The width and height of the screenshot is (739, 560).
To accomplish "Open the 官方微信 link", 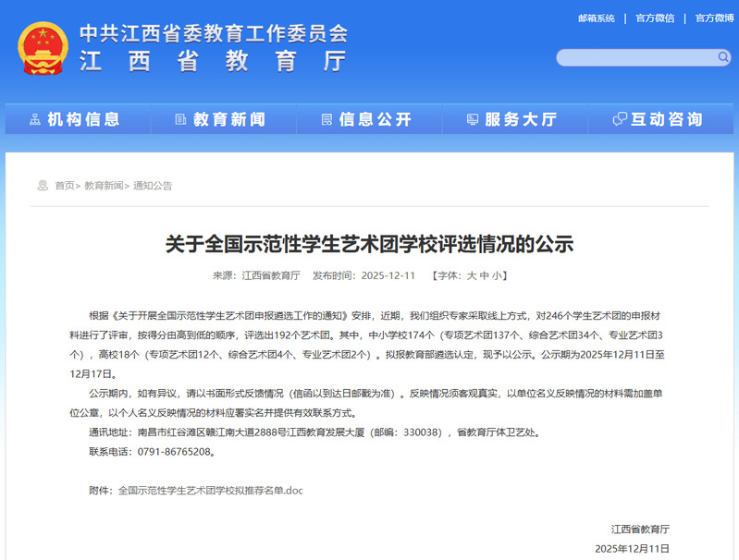I will pos(655,18).
